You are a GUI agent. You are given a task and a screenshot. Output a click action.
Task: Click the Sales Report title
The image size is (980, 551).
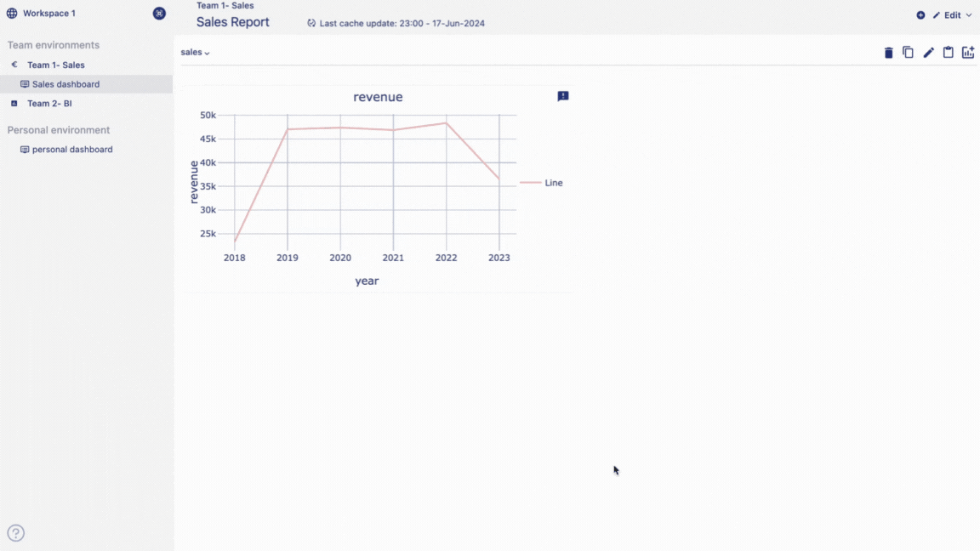click(x=233, y=23)
